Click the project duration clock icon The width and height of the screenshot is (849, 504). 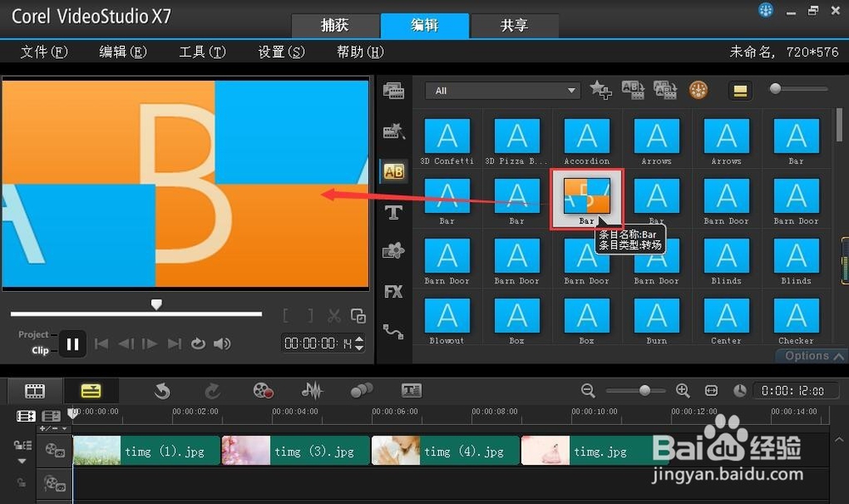pos(739,390)
